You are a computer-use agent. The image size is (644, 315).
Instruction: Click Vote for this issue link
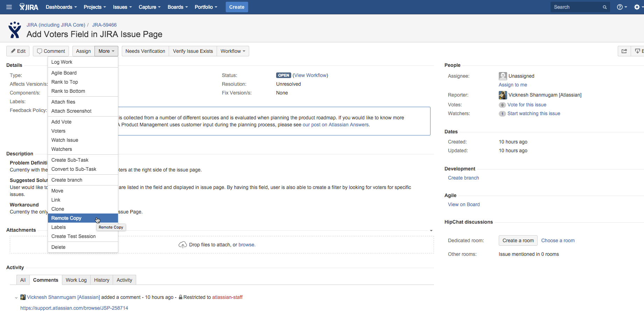click(x=527, y=105)
